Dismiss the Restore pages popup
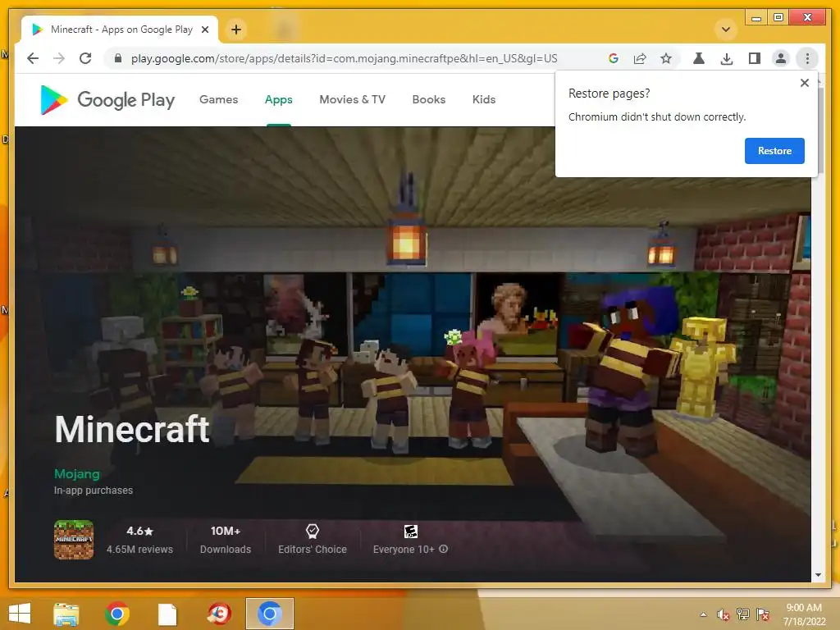 [804, 83]
